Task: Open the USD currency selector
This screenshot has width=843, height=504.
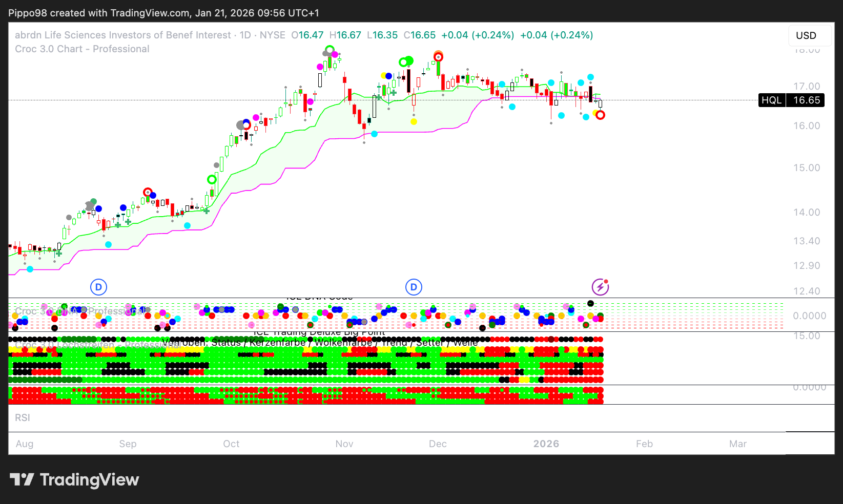Action: (806, 35)
